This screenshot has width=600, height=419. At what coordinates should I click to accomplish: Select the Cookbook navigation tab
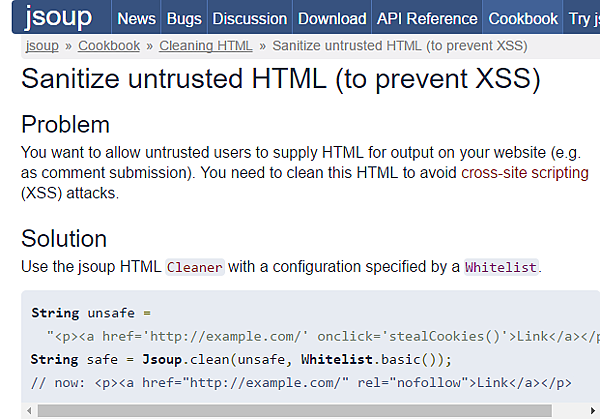523,19
